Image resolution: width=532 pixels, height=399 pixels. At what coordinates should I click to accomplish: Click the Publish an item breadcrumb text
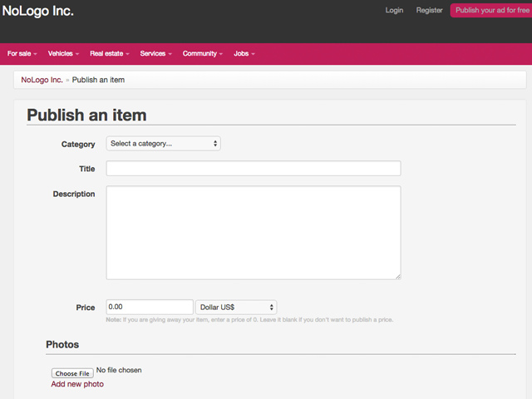(98, 80)
